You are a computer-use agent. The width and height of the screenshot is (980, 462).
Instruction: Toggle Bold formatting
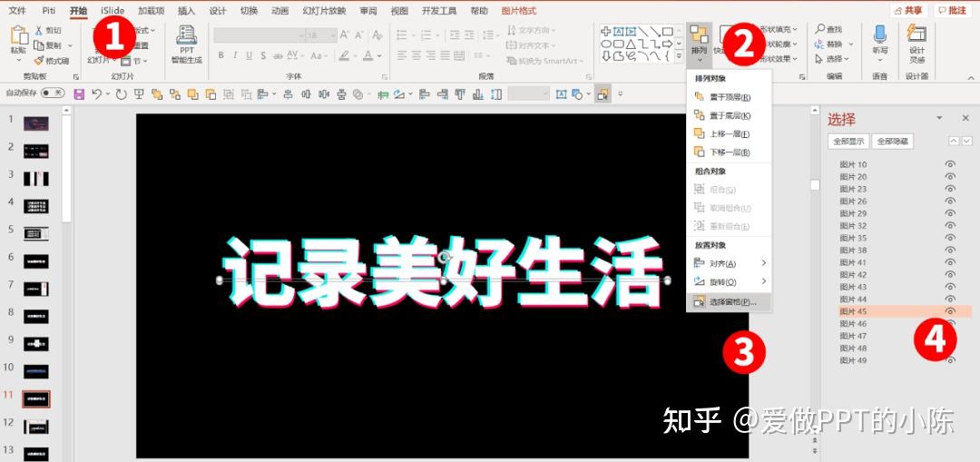[220, 55]
